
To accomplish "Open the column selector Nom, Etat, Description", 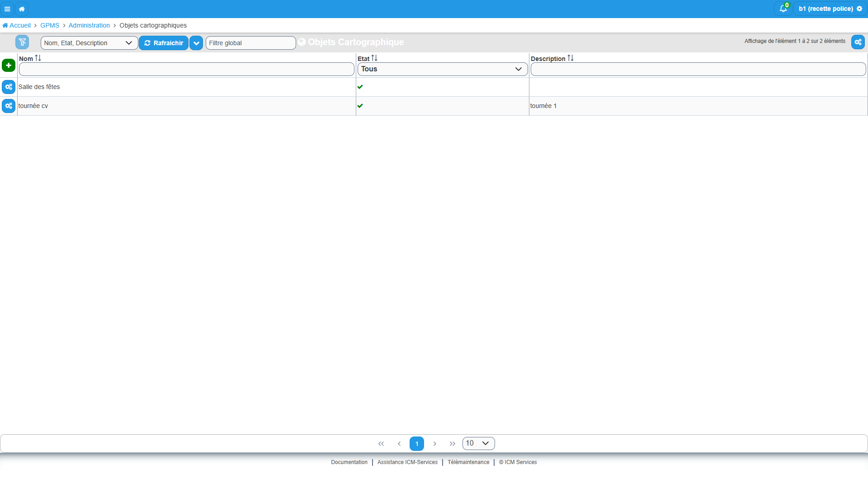I will (x=89, y=43).
